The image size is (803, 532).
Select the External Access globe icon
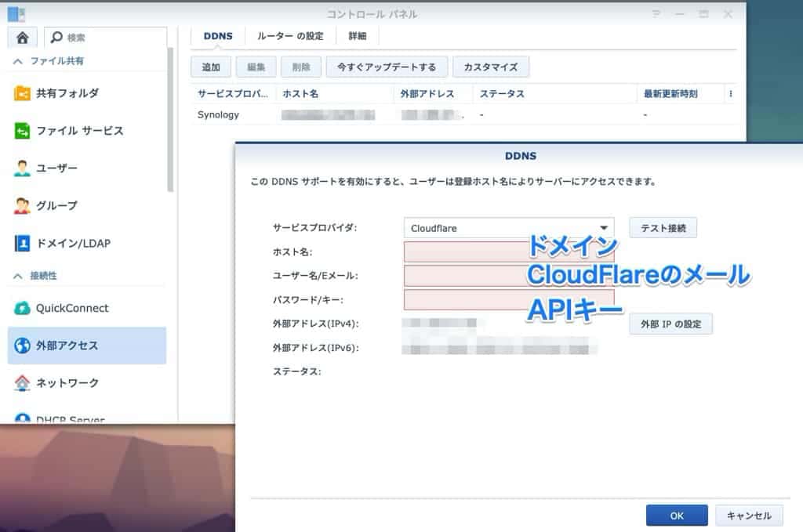point(22,346)
